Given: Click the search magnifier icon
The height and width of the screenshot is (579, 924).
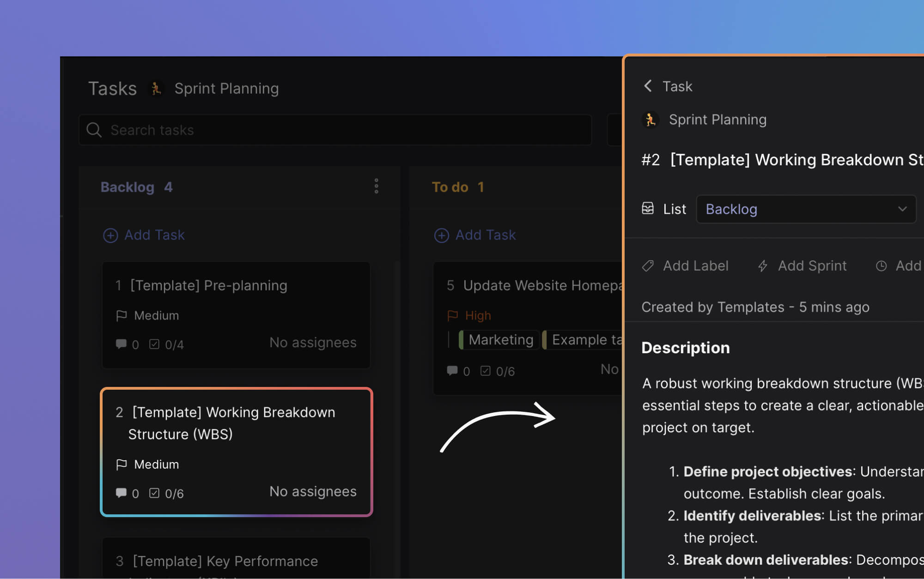Looking at the screenshot, I should [94, 130].
